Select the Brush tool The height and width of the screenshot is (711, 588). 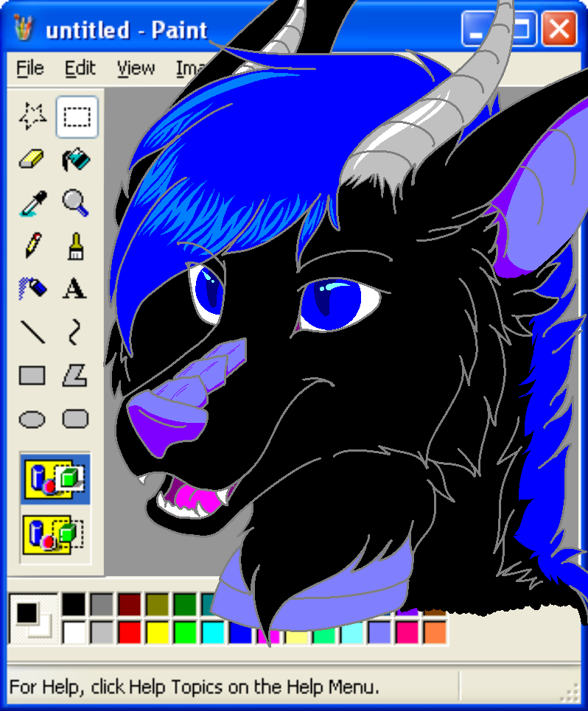point(77,246)
